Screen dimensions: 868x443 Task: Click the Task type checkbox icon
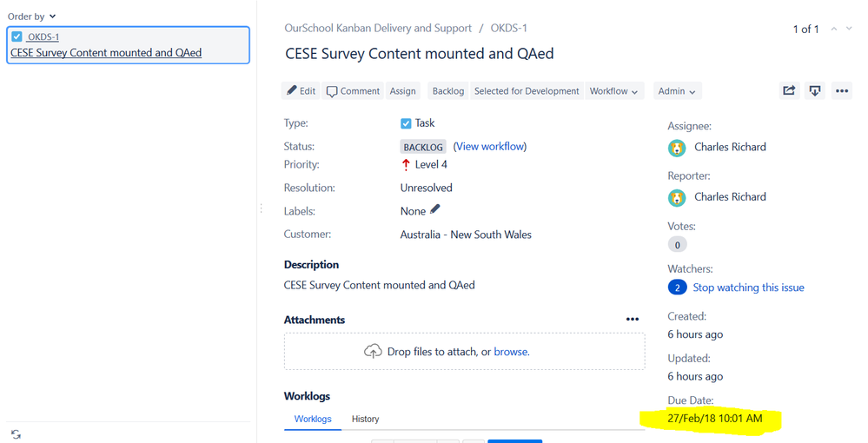coord(406,123)
